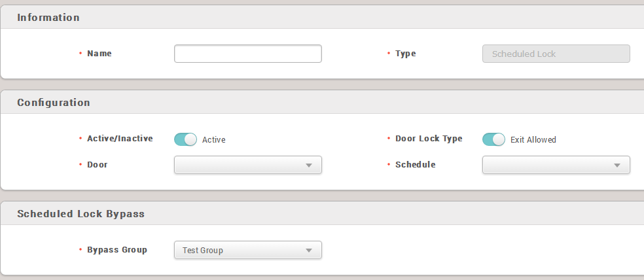Image resolution: width=644 pixels, height=280 pixels.
Task: Click the Door field label
Action: point(98,165)
